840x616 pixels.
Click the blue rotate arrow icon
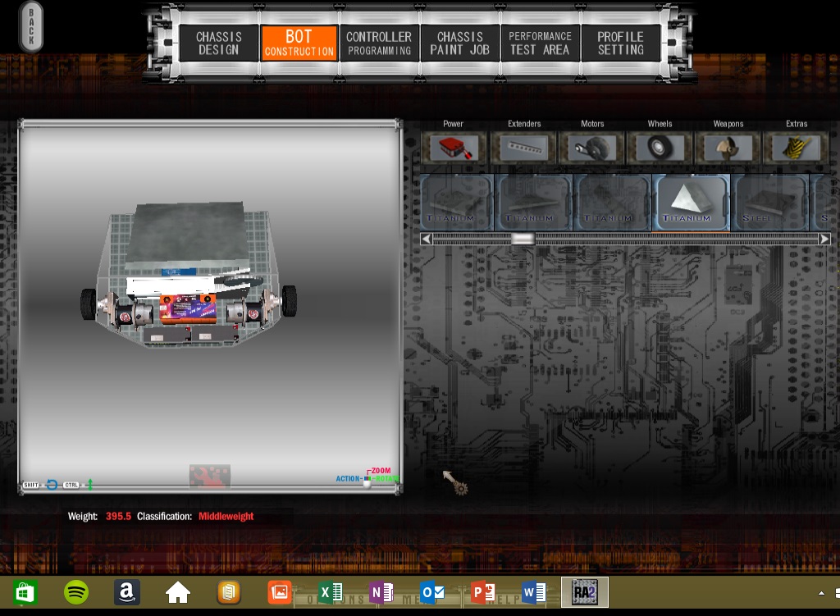(x=52, y=485)
